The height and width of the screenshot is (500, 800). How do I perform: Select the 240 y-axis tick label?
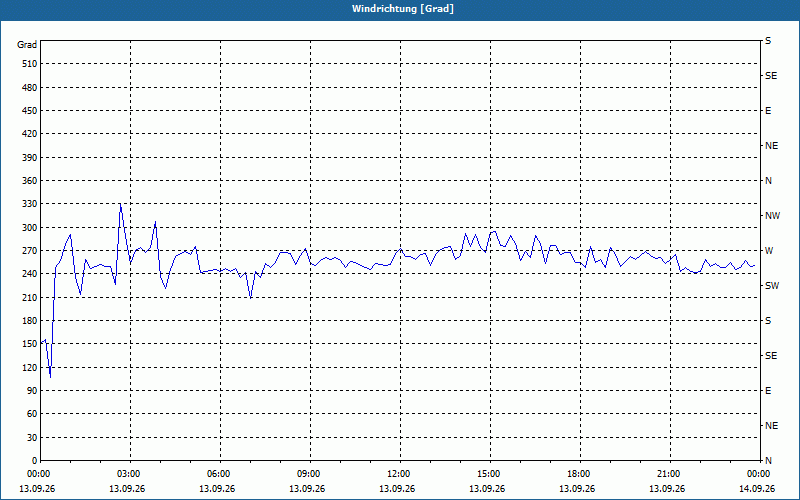tap(30, 274)
